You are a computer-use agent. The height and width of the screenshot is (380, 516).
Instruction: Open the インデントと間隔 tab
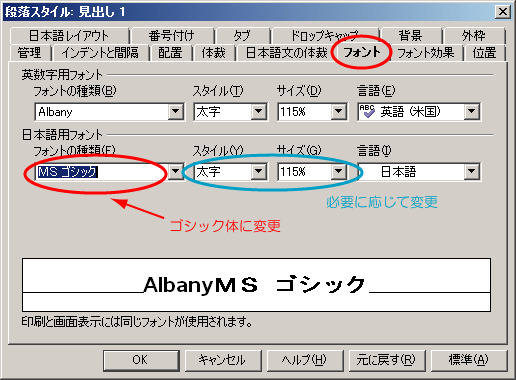tap(100, 53)
